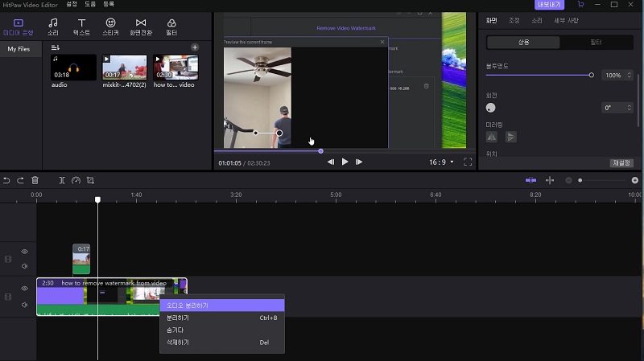
Task: Open the 16:9 aspect ratio dropdown
Action: tap(441, 162)
